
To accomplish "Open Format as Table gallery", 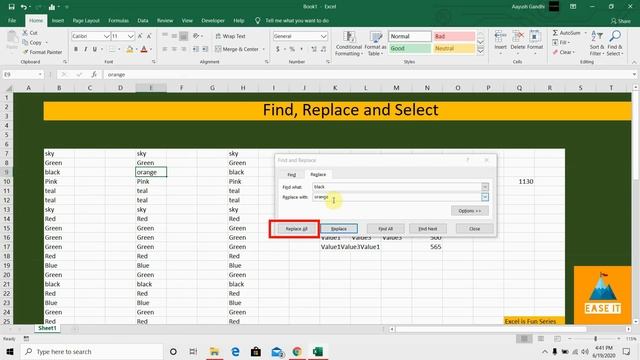I will (x=375, y=44).
